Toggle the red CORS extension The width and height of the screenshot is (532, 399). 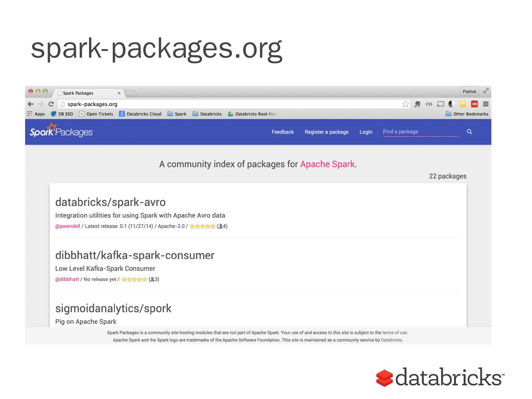coord(474,104)
